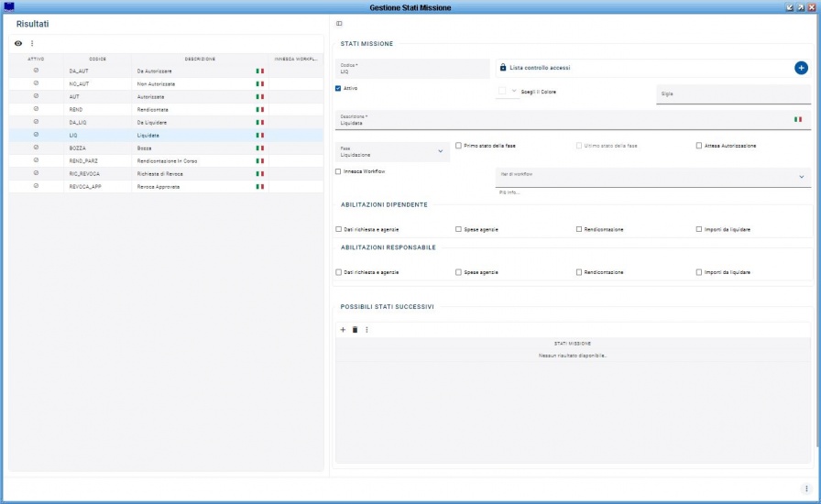Click the blue plus button for access list
Image resolution: width=821 pixels, height=504 pixels.
tap(800, 68)
